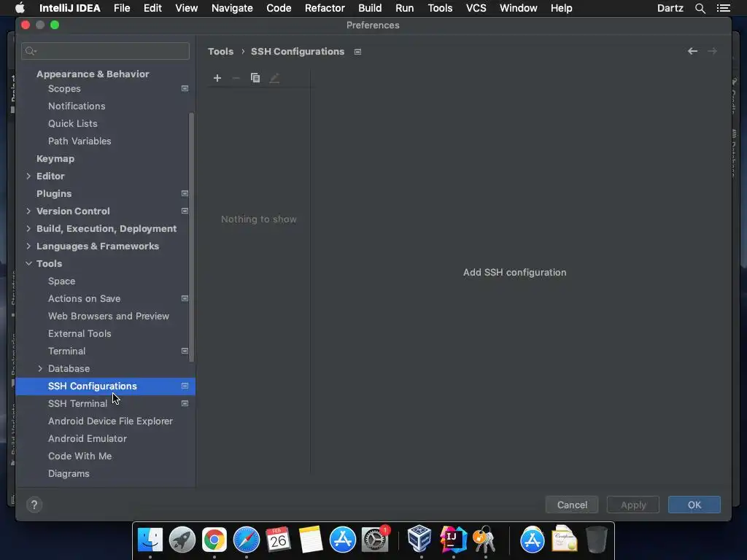Viewport: 747px width, 560px height.
Task: Collapse the Tools group
Action: pos(28,263)
